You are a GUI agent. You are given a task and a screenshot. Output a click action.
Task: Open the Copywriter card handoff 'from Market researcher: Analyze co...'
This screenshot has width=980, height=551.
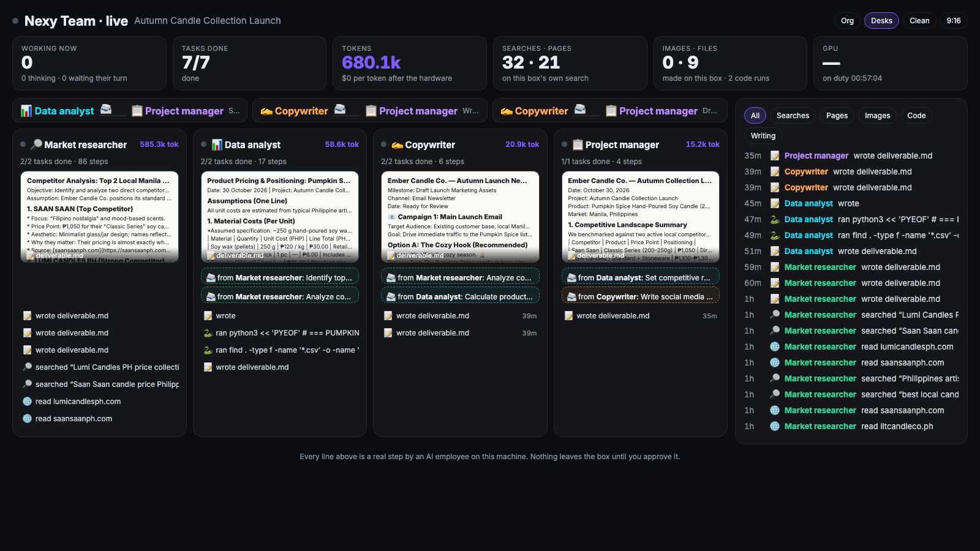[460, 277]
